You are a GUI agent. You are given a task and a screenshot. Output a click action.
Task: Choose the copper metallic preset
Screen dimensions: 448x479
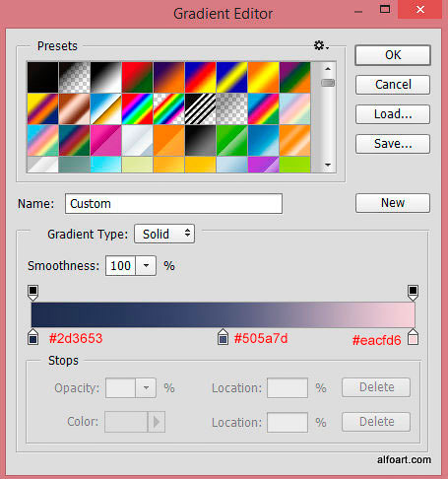coord(74,108)
